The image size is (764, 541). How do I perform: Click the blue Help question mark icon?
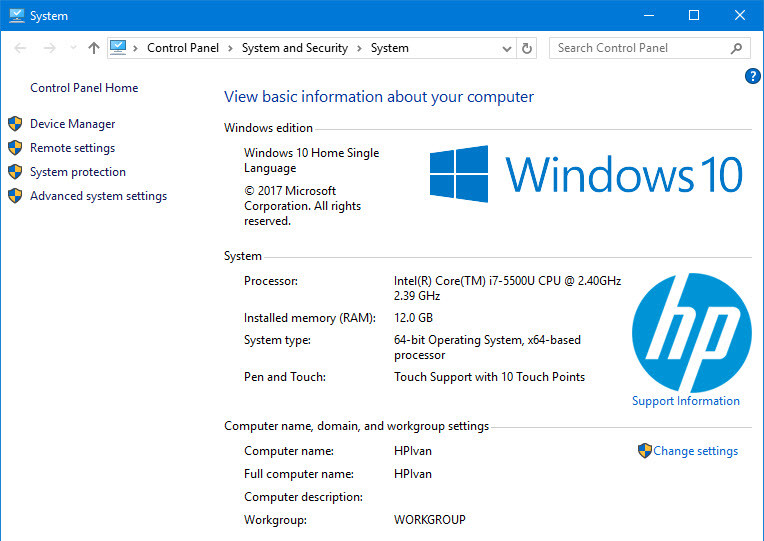(x=753, y=76)
